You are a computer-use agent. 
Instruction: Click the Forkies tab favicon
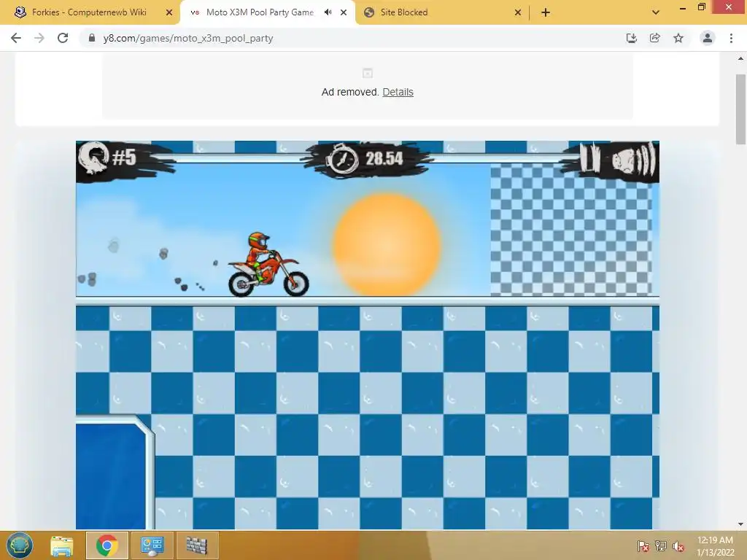pos(20,12)
